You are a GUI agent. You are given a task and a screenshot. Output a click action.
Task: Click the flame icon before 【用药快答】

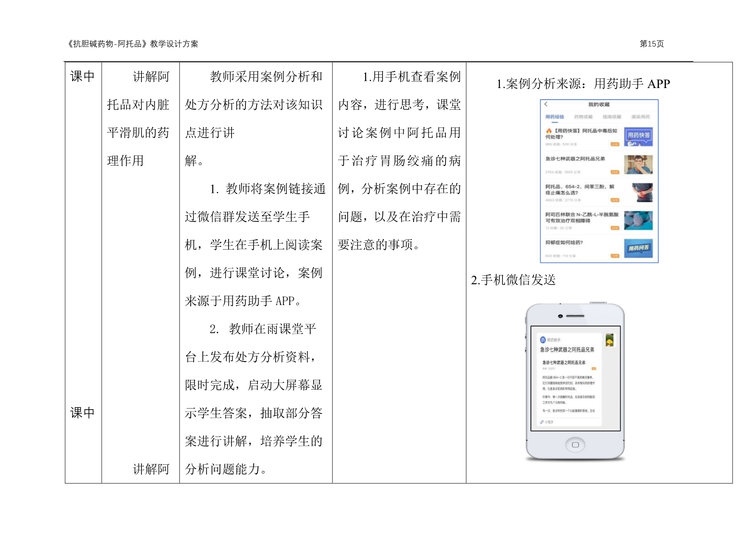(549, 131)
